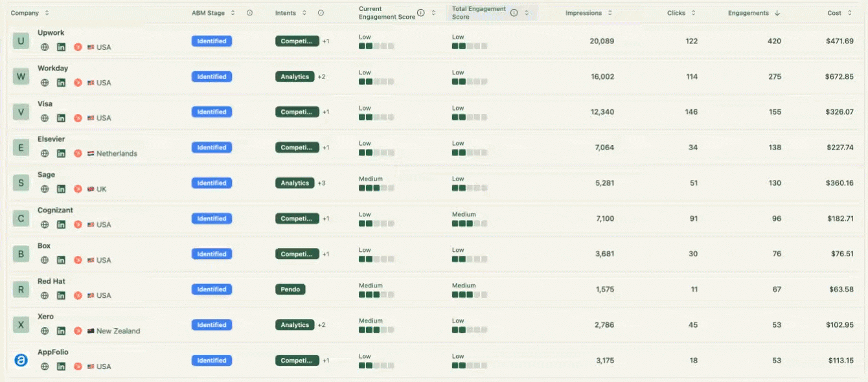Click the info icon on Total Engagement Score
The image size is (868, 382).
[514, 11]
